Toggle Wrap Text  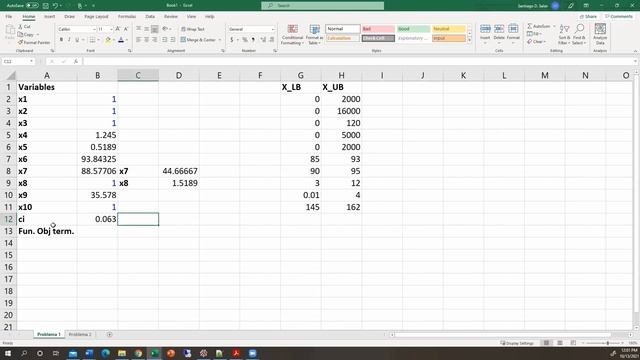tap(193, 29)
